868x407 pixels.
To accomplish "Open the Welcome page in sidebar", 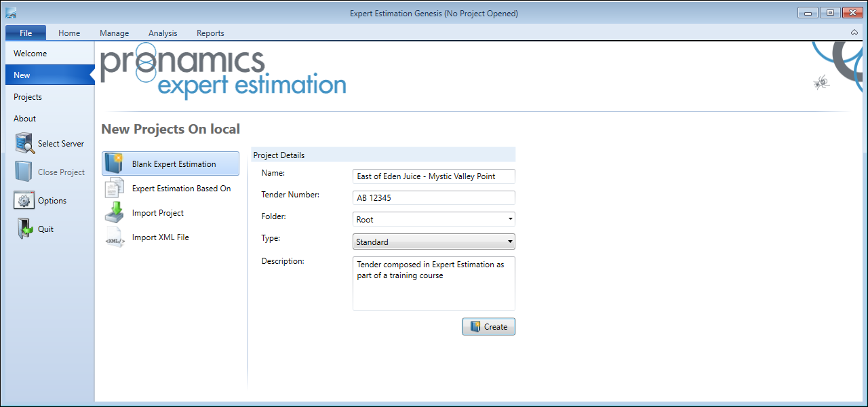I will pos(31,54).
